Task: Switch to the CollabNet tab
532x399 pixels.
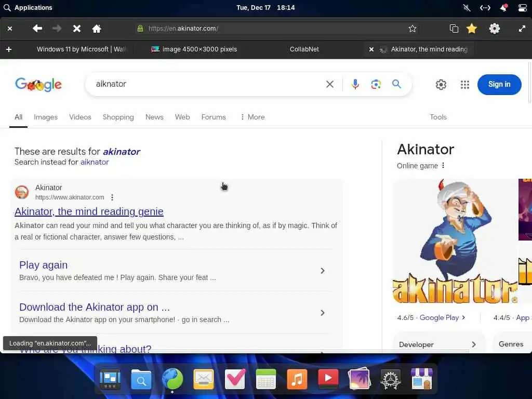Action: pos(304,49)
